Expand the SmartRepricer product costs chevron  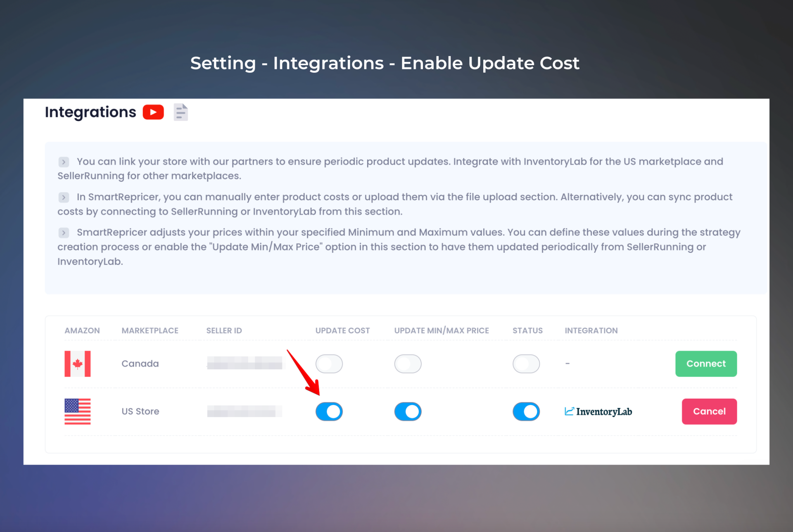tap(64, 197)
